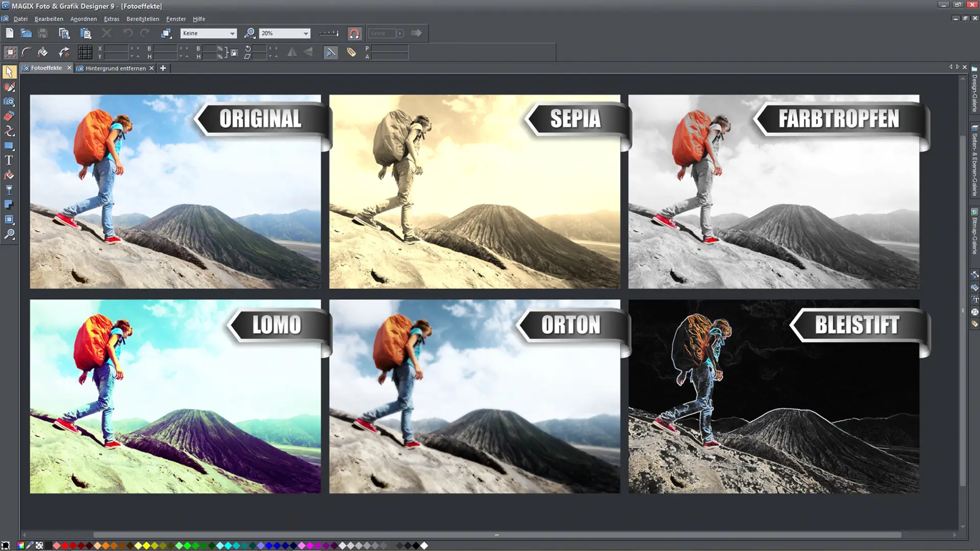Select the Fill tool
Viewport: 980px width, 551px height.
[x=9, y=175]
